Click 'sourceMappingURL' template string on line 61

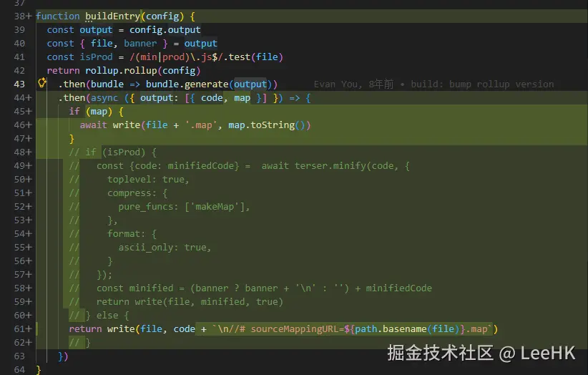295,329
